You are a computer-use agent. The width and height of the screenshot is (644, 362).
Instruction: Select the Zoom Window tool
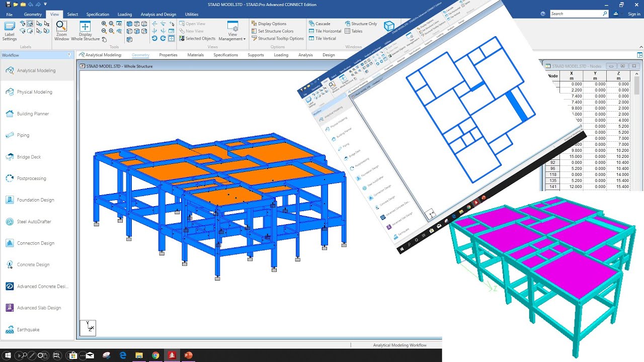click(x=61, y=29)
